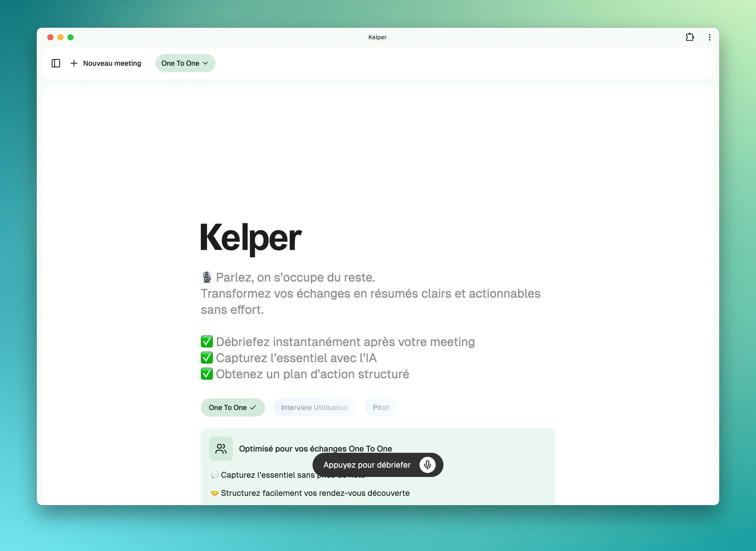Close the window with red button
Image resolution: width=756 pixels, height=551 pixels.
[x=50, y=37]
